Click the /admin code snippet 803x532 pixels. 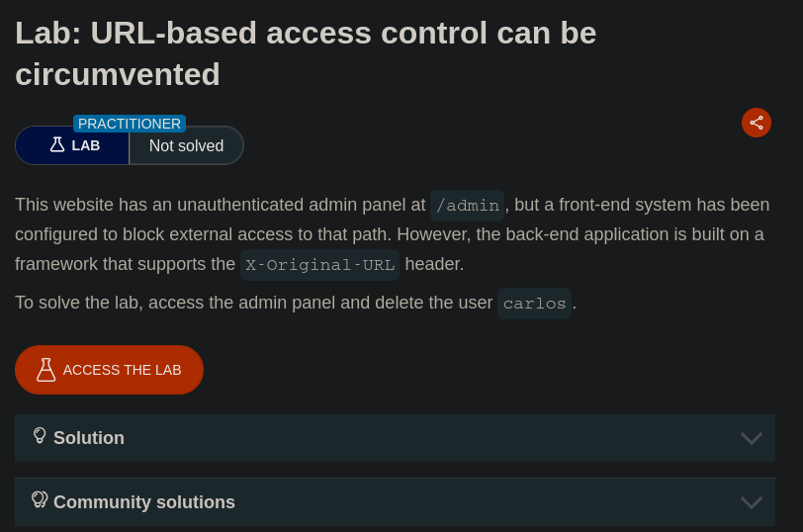pos(468,206)
